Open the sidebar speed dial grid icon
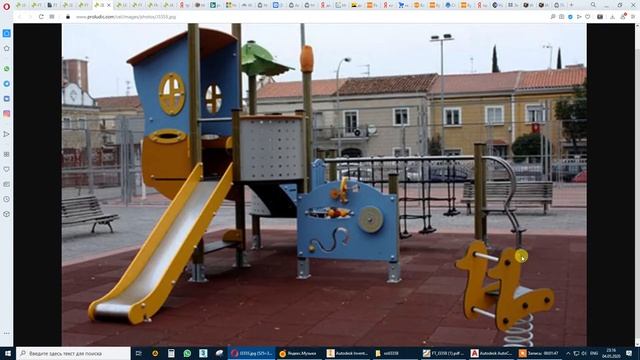This screenshot has width=640, height=360. 7,154
